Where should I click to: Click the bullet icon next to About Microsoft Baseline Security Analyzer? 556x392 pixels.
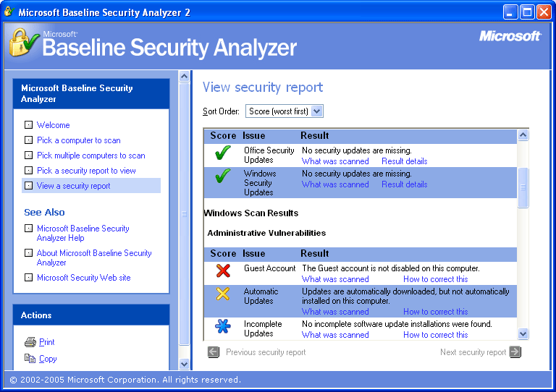click(x=28, y=253)
